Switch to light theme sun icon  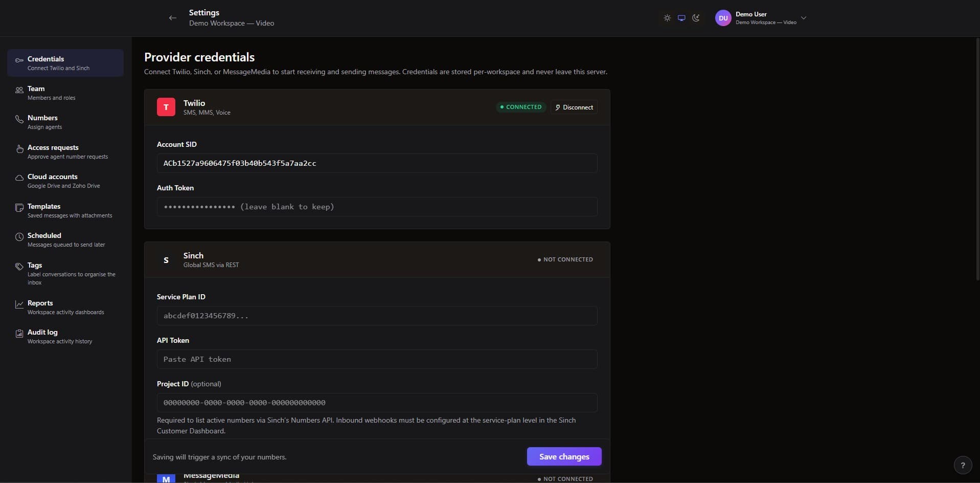pos(667,18)
